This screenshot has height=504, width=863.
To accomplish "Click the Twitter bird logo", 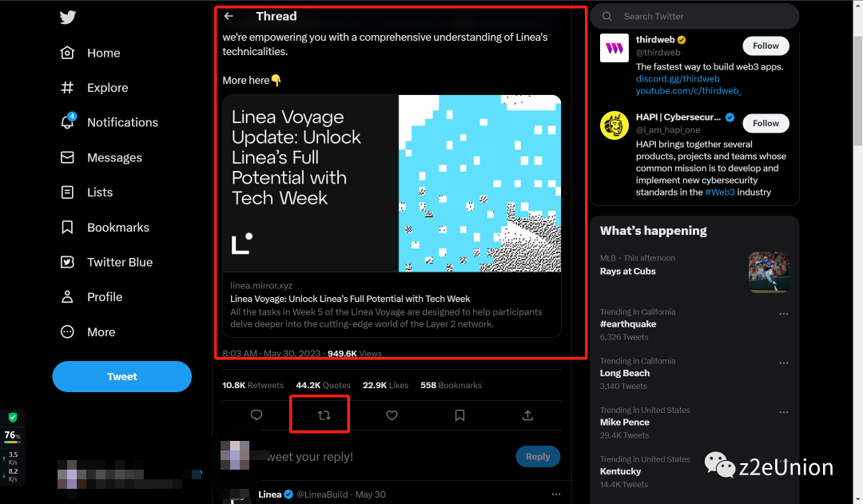I will coord(68,18).
